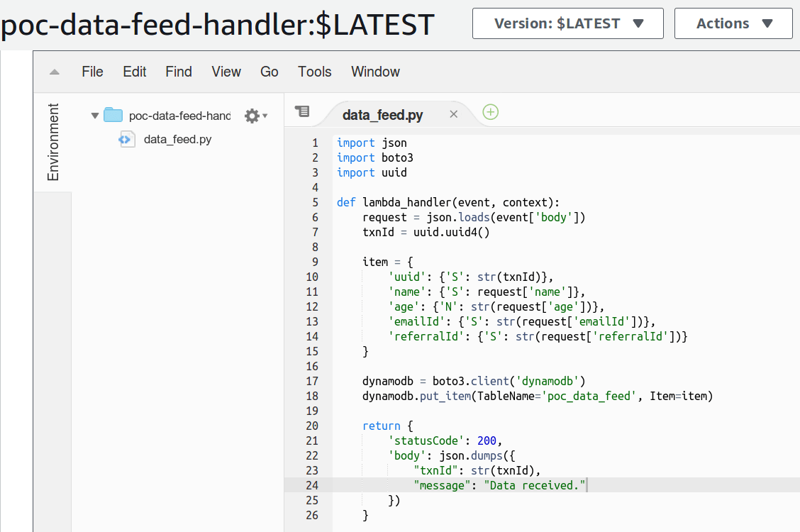The width and height of the screenshot is (800, 532).
Task: Click the data_feed.py Python file icon
Action: (x=126, y=139)
